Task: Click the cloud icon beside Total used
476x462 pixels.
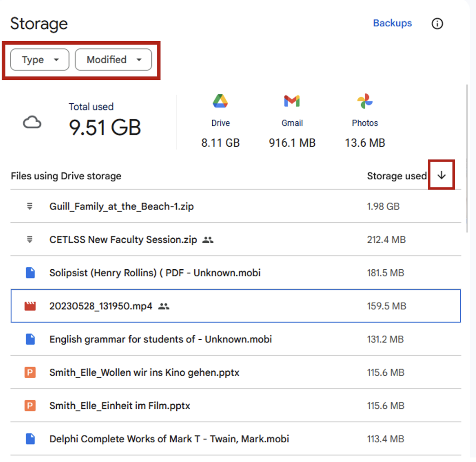Action: pos(32,122)
